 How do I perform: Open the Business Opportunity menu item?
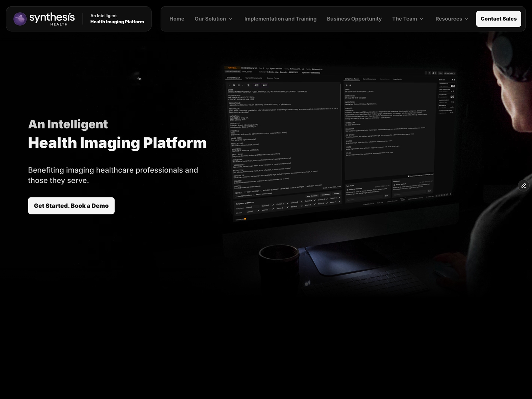point(354,19)
